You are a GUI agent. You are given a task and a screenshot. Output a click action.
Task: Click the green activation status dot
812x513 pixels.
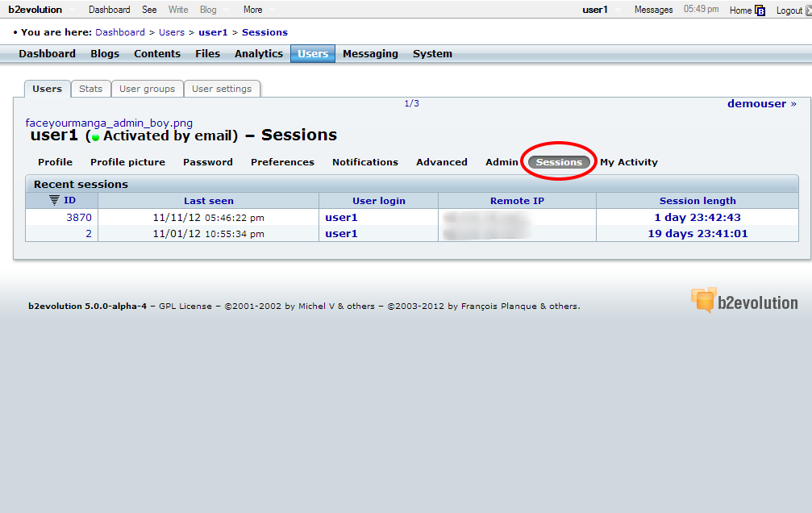point(95,137)
